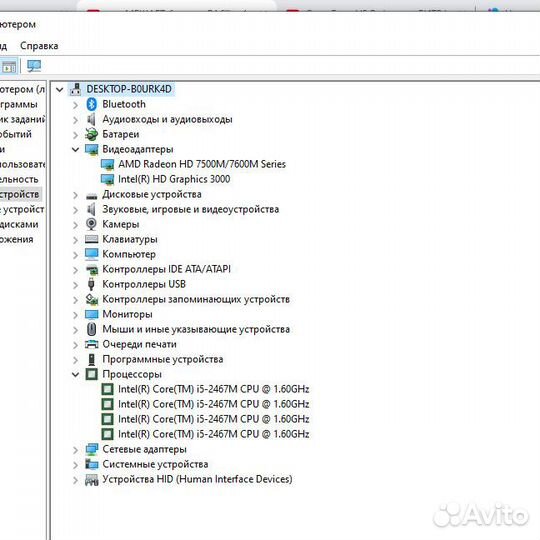Select the DESKTOP-B0URK4D label
Viewport: 540px width, 540px height.
click(129, 89)
